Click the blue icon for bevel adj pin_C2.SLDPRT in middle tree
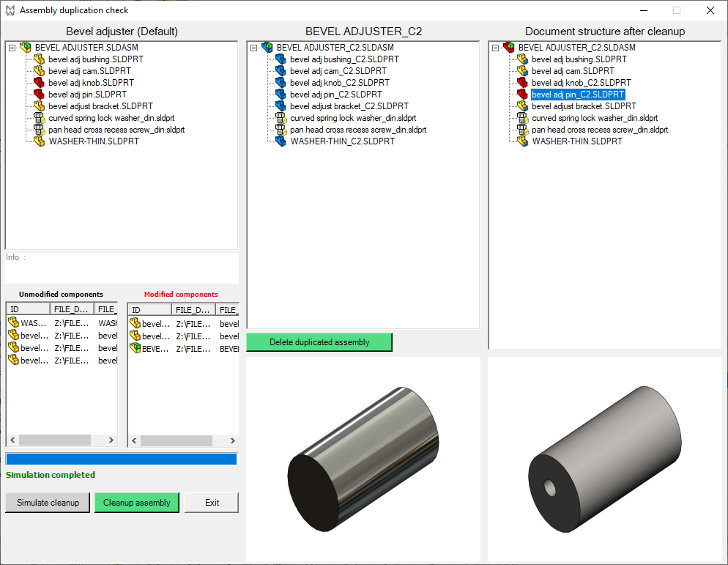The height and width of the screenshot is (565, 728). 281,95
